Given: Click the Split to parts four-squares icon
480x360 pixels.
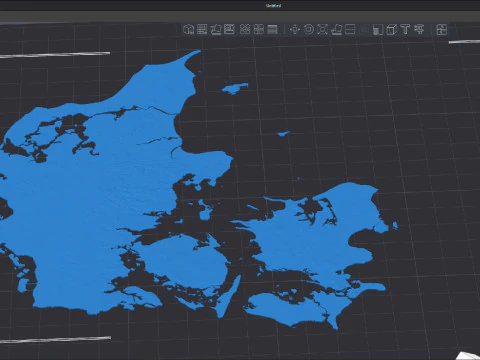Looking at the screenshot, I should tap(259, 29).
